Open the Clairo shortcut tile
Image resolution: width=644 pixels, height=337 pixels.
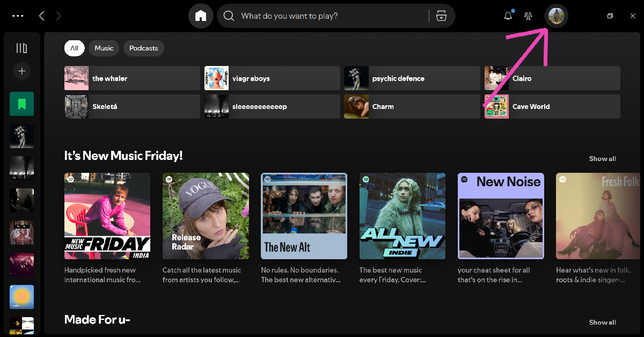(552, 78)
